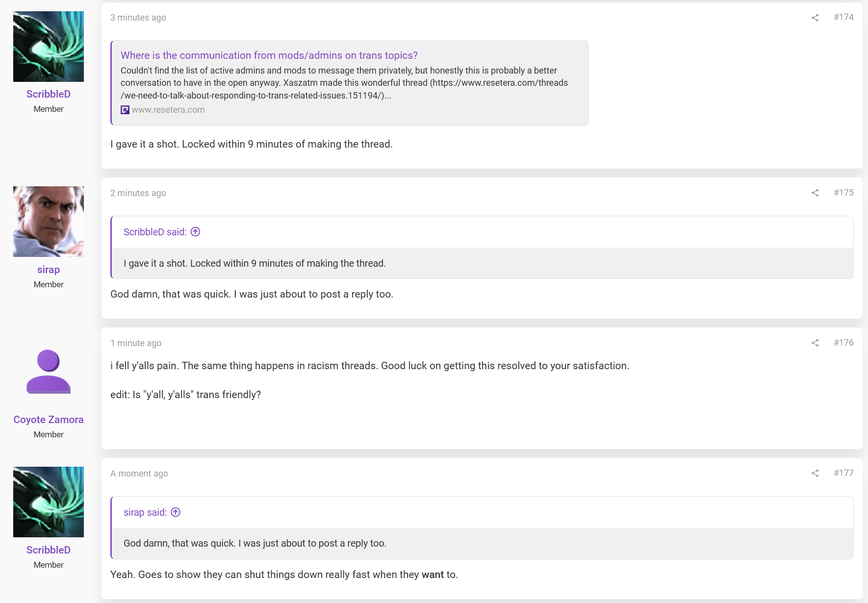Screen dimensions: 868x603
Task: Click sirap's avatar thumbnail
Action: pyautogui.click(x=49, y=222)
